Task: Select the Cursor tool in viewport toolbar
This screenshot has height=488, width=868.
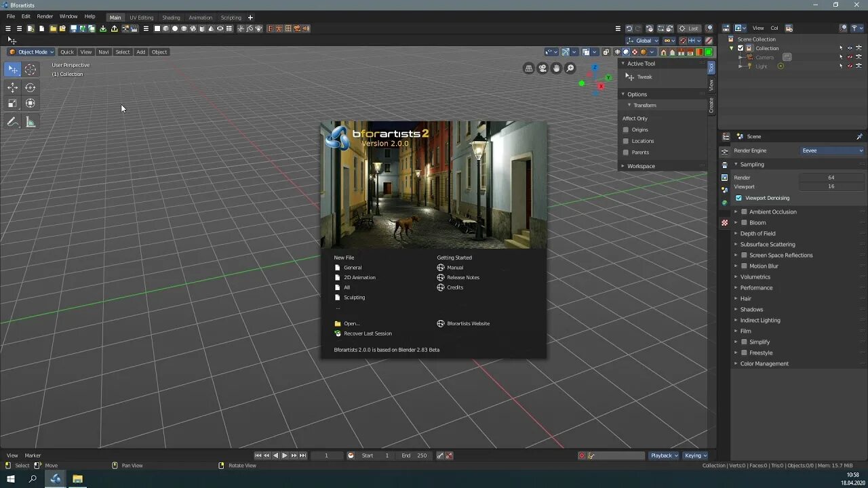Action: (x=31, y=69)
